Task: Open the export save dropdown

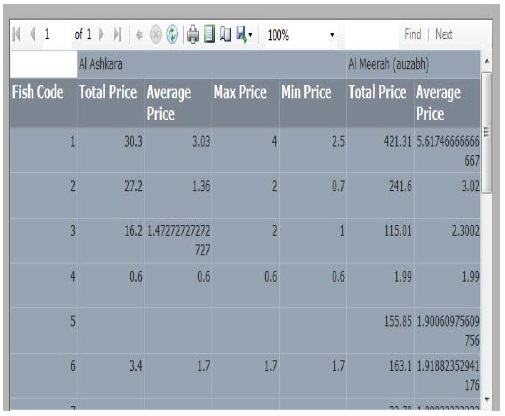Action: (x=244, y=35)
